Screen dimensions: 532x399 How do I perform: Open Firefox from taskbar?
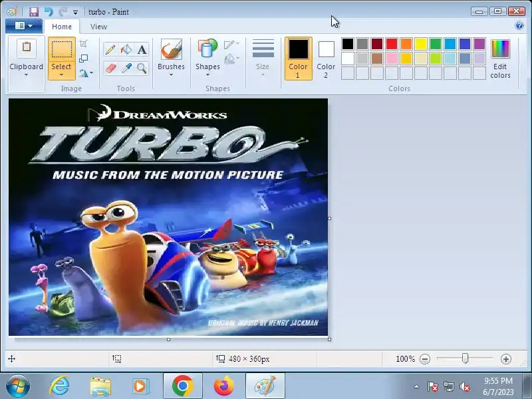click(x=224, y=386)
